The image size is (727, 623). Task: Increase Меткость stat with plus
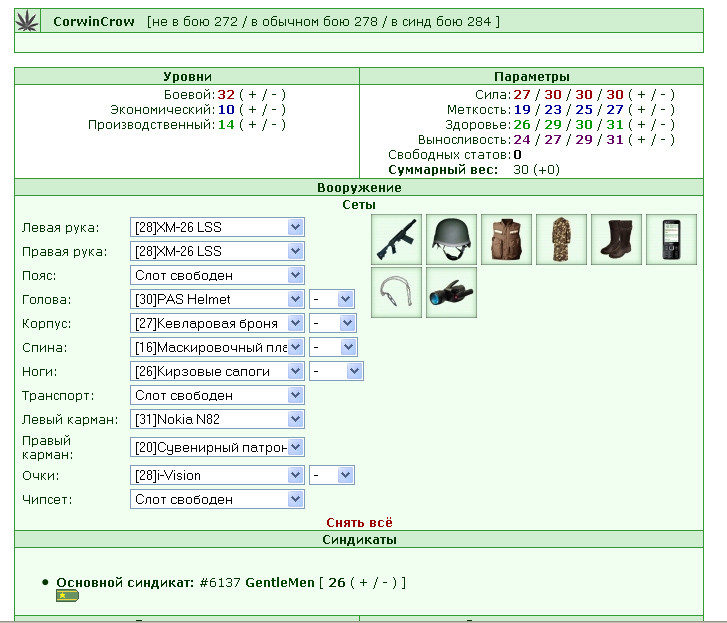click(x=641, y=109)
